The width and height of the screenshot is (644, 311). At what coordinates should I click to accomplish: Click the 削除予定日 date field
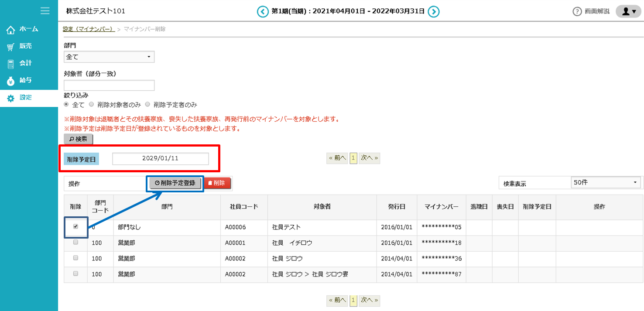[x=160, y=159]
